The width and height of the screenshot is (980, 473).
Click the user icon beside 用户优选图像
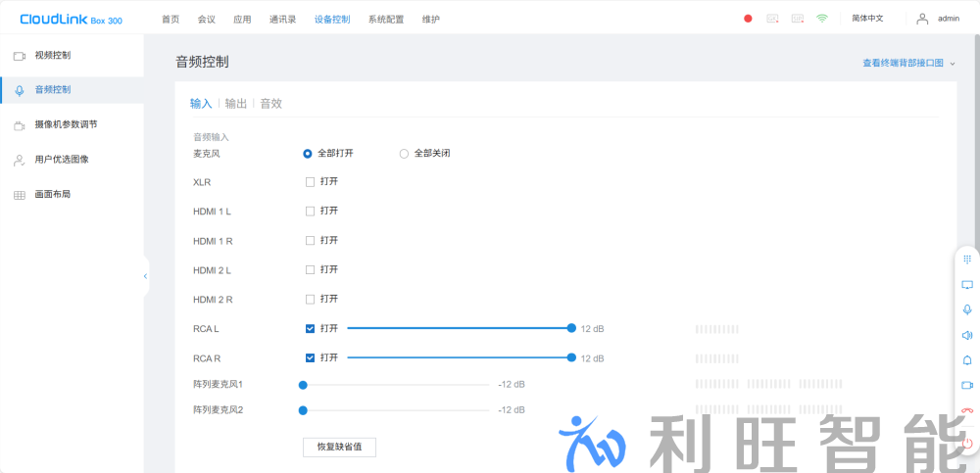pyautogui.click(x=20, y=160)
